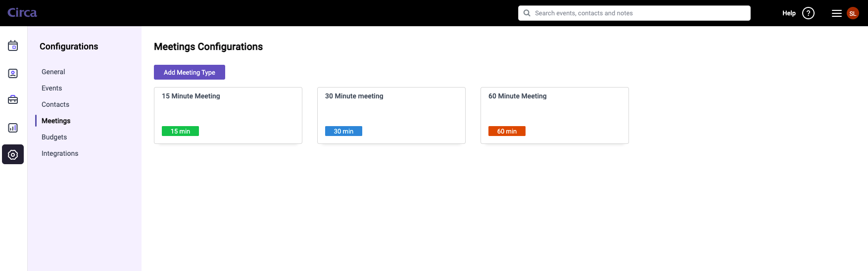The height and width of the screenshot is (271, 868).
Task: Click the Add Meeting Type button
Action: (x=190, y=72)
